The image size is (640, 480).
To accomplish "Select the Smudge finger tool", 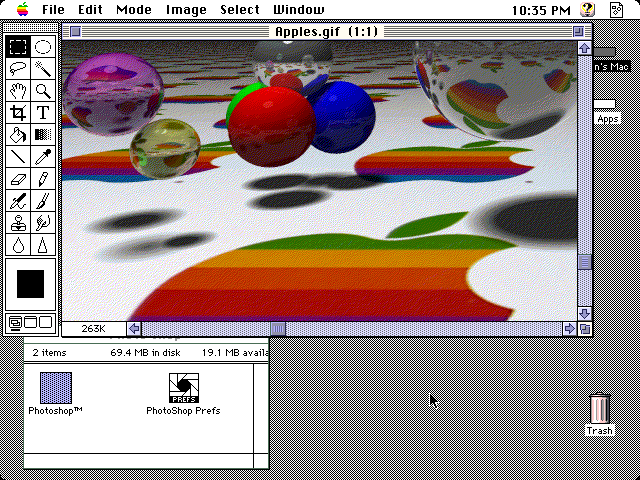I will pyautogui.click(x=43, y=222).
